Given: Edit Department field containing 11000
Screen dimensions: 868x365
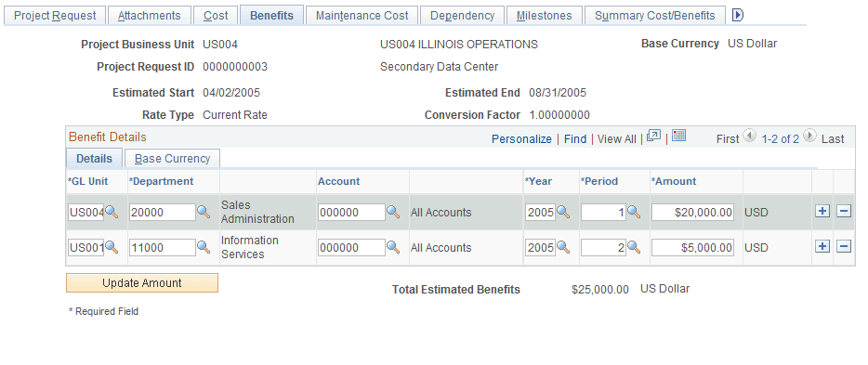Looking at the screenshot, I should pyautogui.click(x=163, y=248).
